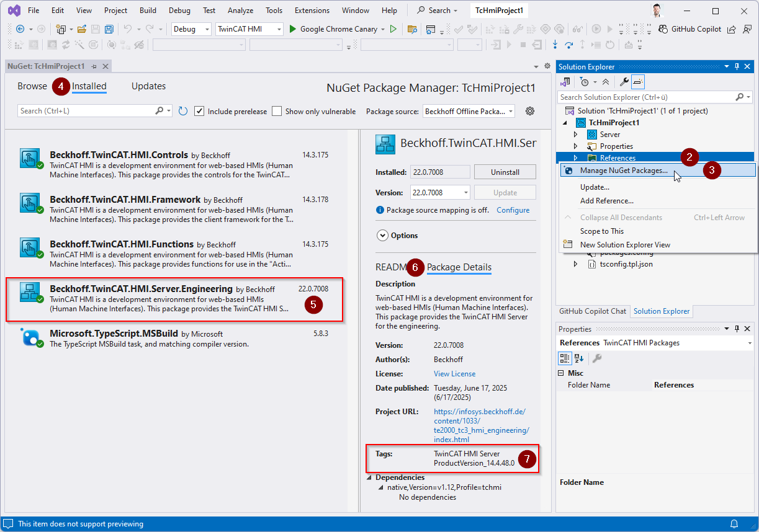The height and width of the screenshot is (532, 759).
Task: Open the infosys.beckhoff.de Project URL link
Action: tap(482, 425)
